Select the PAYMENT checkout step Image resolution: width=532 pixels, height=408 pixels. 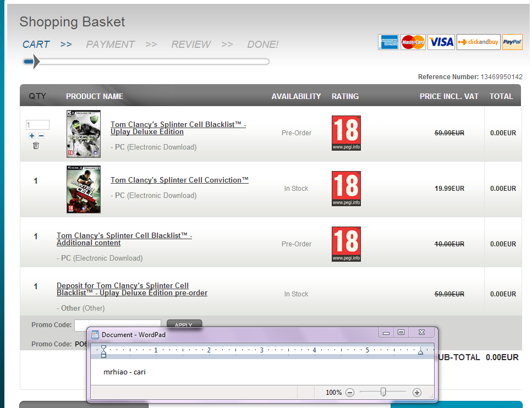pyautogui.click(x=110, y=45)
